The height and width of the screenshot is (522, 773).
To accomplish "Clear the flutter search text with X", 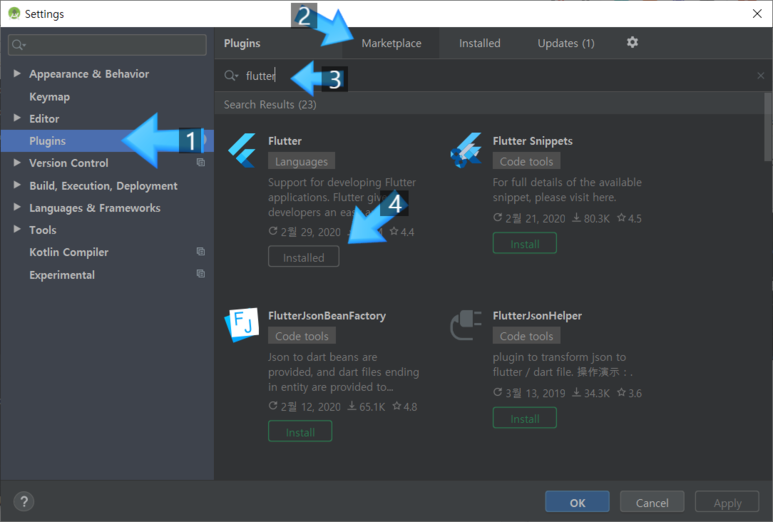I will click(761, 75).
